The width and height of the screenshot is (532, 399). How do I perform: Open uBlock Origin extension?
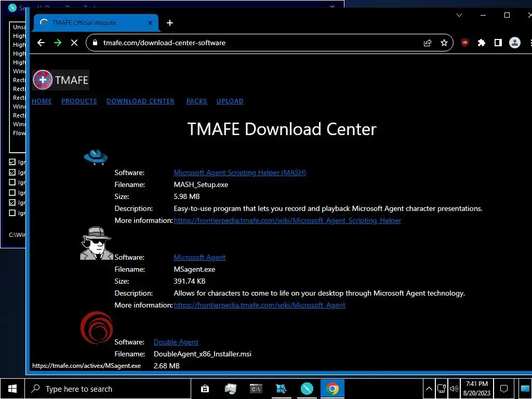point(465,43)
